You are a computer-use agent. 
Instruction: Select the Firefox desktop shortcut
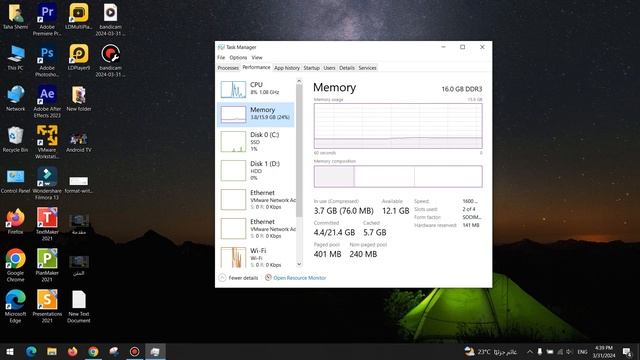pos(15,221)
